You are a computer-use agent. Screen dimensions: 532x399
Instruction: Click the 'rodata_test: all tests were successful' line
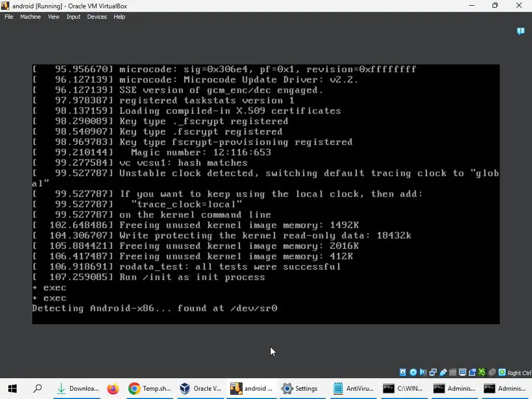[x=230, y=267]
